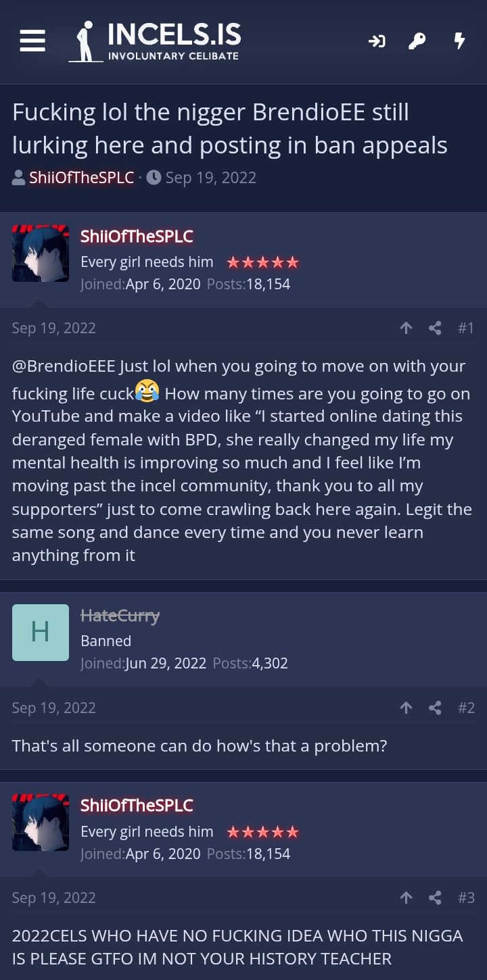Share post #3 using share icon

point(435,898)
